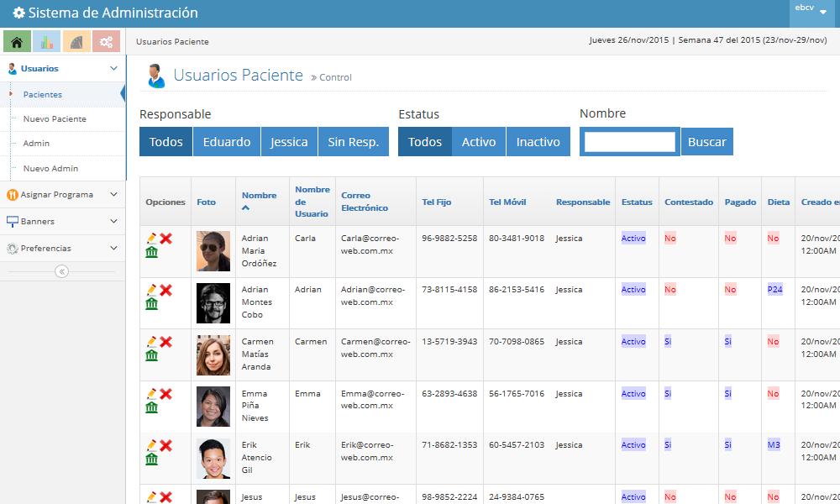Click the gauge icon in the top shortcut bar

tap(76, 41)
